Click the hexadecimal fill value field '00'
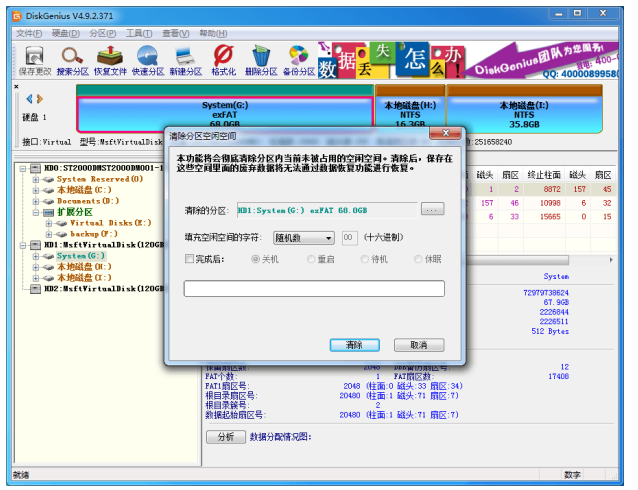Screen dimensions: 638x490 pyautogui.click(x=349, y=238)
